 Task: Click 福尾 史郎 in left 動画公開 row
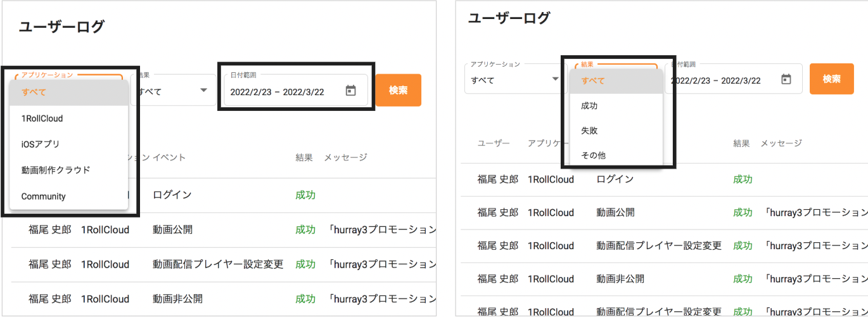coord(50,230)
